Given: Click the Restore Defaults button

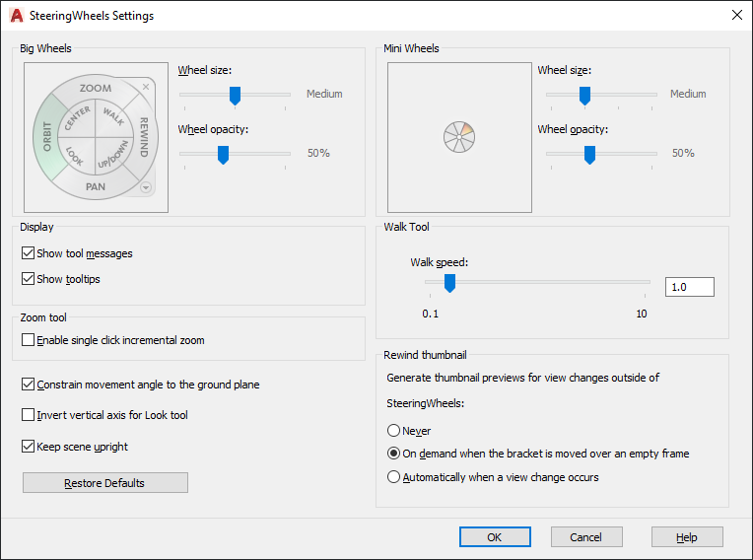Looking at the screenshot, I should [104, 483].
